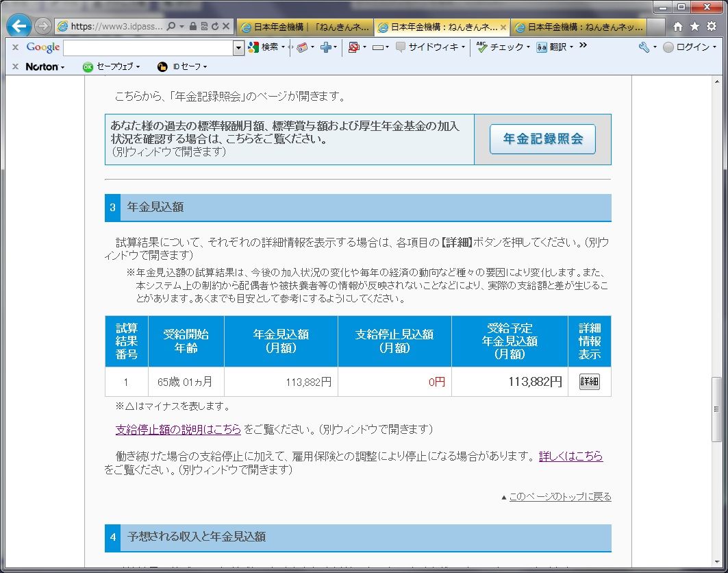The width and height of the screenshot is (728, 573).
Task: Open the 詳しくはこちら link
Action: (x=570, y=456)
